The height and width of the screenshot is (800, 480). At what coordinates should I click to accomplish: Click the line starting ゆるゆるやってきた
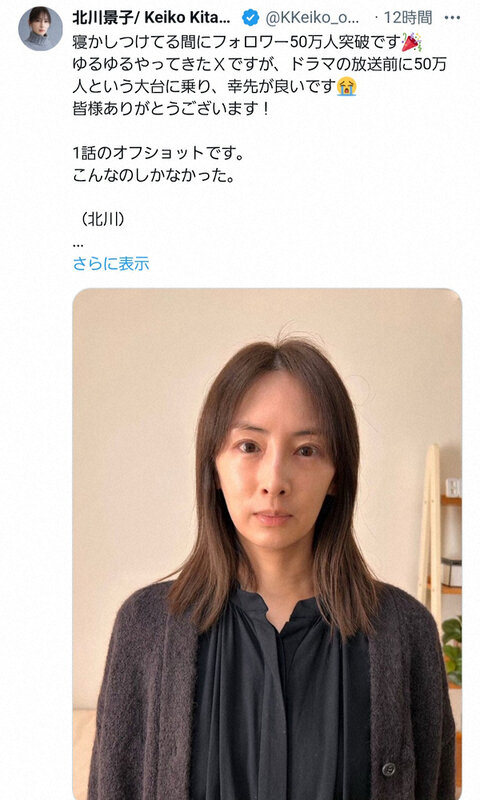click(x=260, y=64)
